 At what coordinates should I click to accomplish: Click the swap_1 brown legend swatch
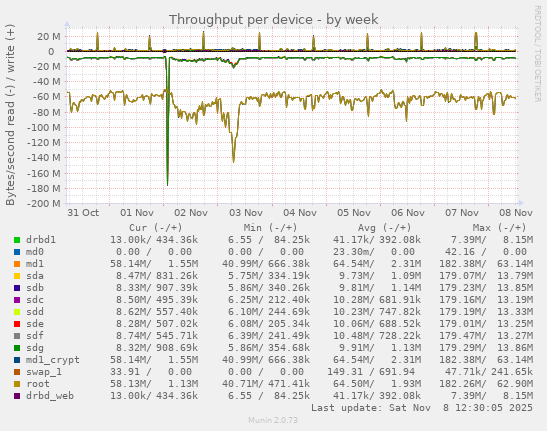click(x=17, y=372)
